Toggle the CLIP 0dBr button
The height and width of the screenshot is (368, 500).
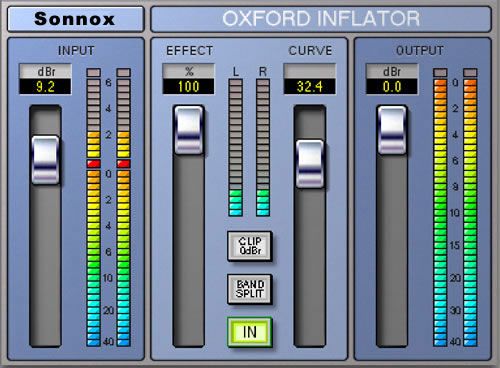[x=250, y=246]
